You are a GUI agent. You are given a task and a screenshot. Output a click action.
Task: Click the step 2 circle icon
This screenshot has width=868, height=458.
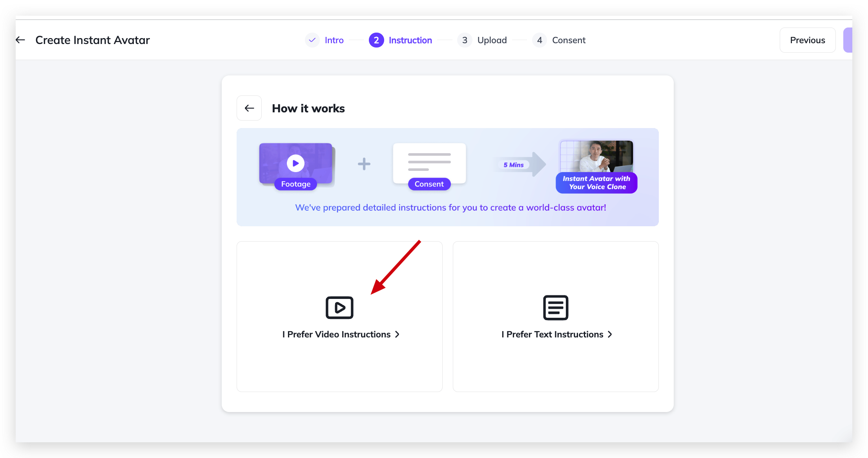click(x=376, y=40)
